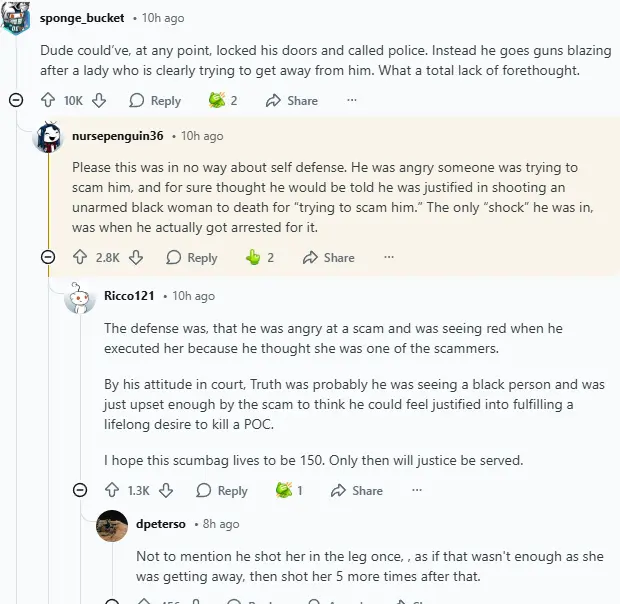Click Ricco121's avatar image
Image resolution: width=620 pixels, height=604 pixels.
tap(80, 297)
